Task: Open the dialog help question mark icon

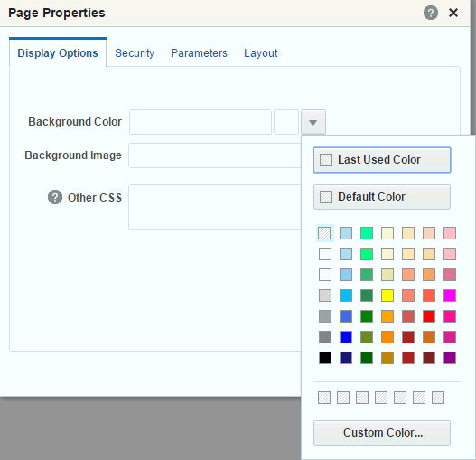Action: pos(431,13)
